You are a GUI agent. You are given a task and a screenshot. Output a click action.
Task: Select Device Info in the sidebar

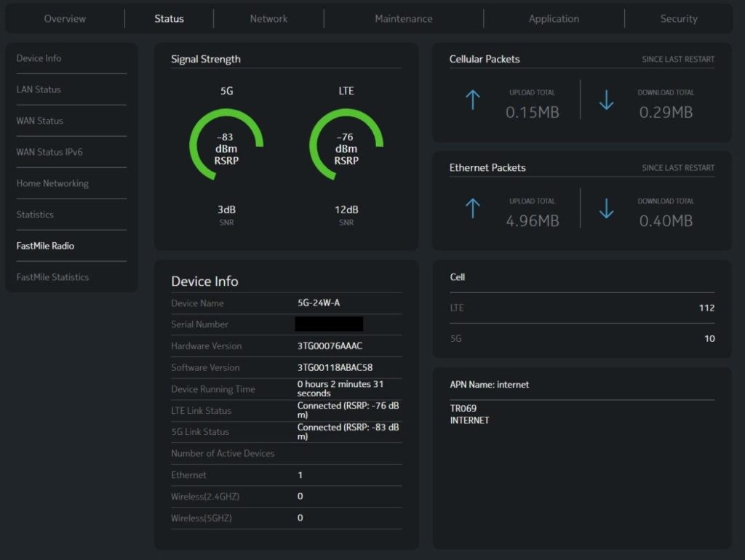click(39, 58)
